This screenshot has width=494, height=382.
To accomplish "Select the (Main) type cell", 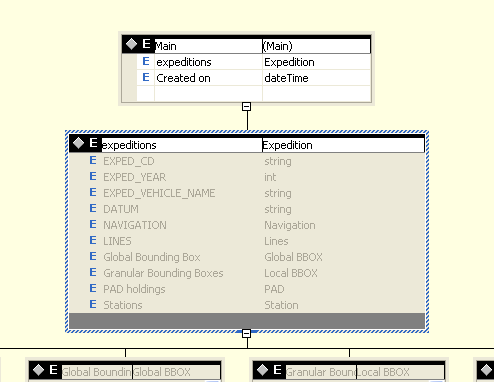I will point(316,46).
